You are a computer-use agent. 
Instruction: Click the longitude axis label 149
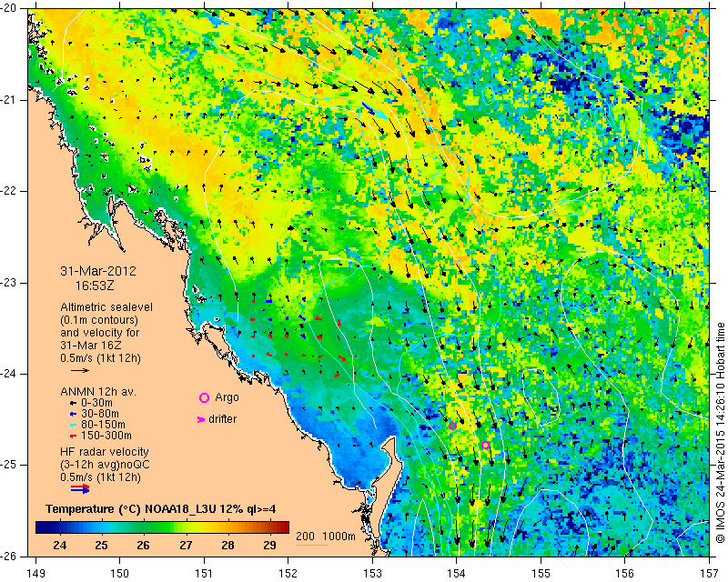(35, 574)
